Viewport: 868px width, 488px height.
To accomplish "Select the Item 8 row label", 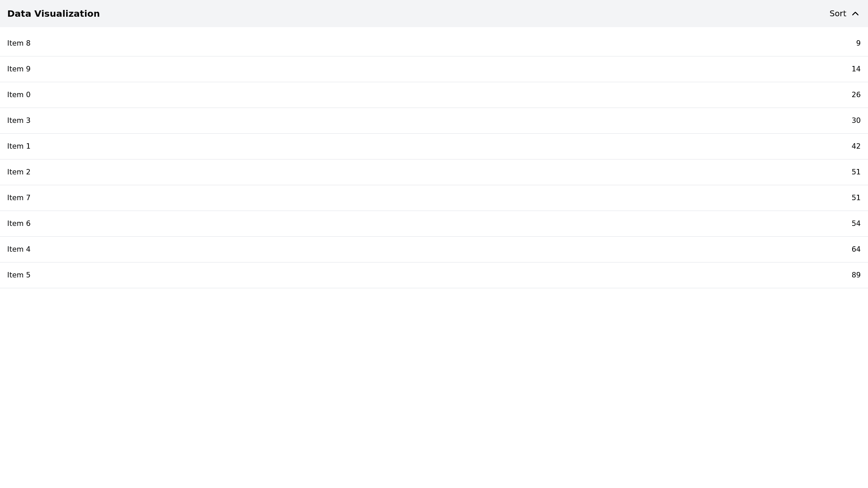I will [x=19, y=43].
